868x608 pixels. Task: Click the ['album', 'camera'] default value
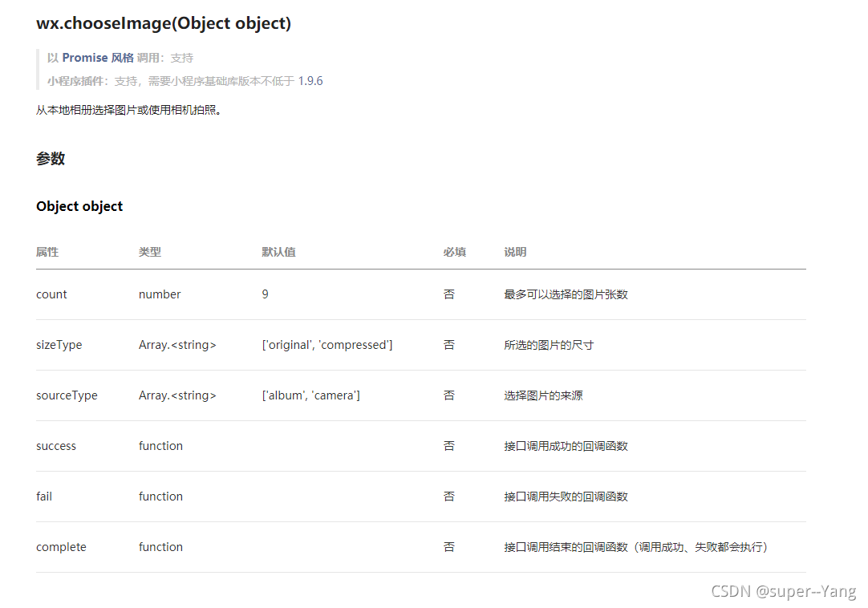click(310, 395)
